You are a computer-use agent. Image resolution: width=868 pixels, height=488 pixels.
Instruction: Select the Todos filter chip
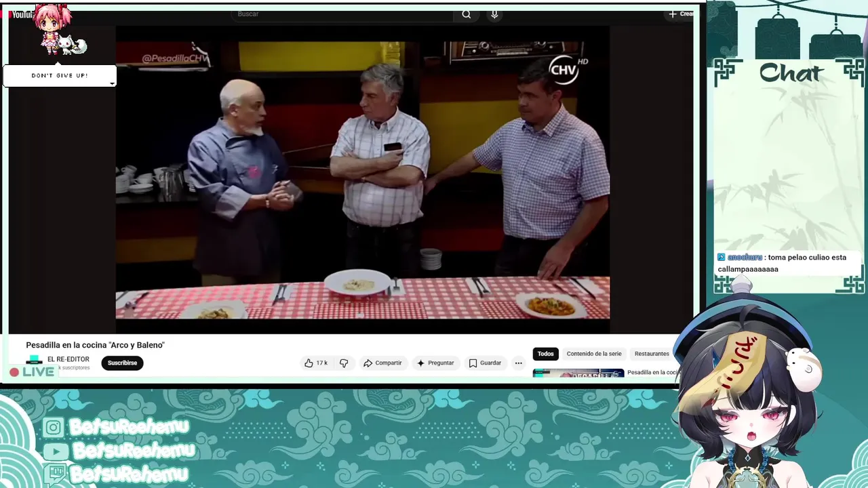coord(546,354)
